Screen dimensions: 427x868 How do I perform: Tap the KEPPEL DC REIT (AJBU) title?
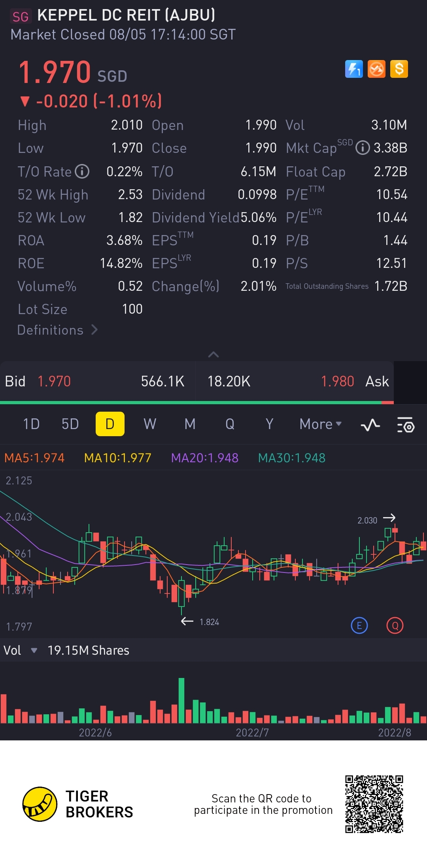point(126,15)
